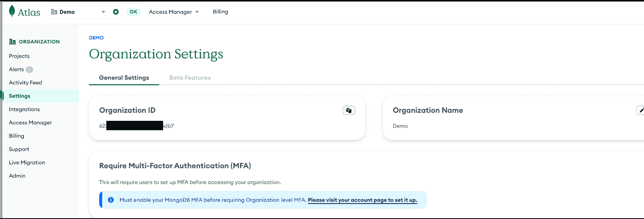
Task: Open Activity Feed from sidebar
Action: (26, 83)
